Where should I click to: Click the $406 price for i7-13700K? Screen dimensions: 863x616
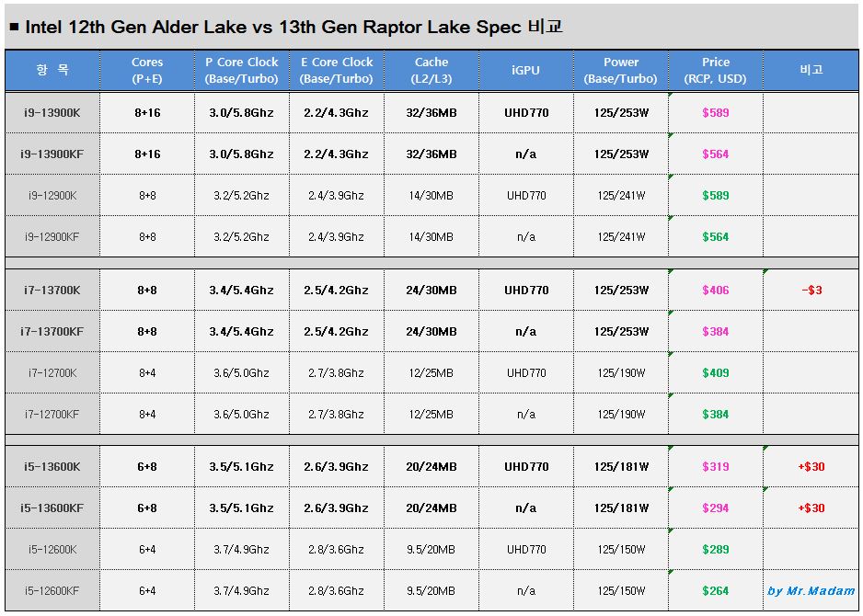coord(716,290)
